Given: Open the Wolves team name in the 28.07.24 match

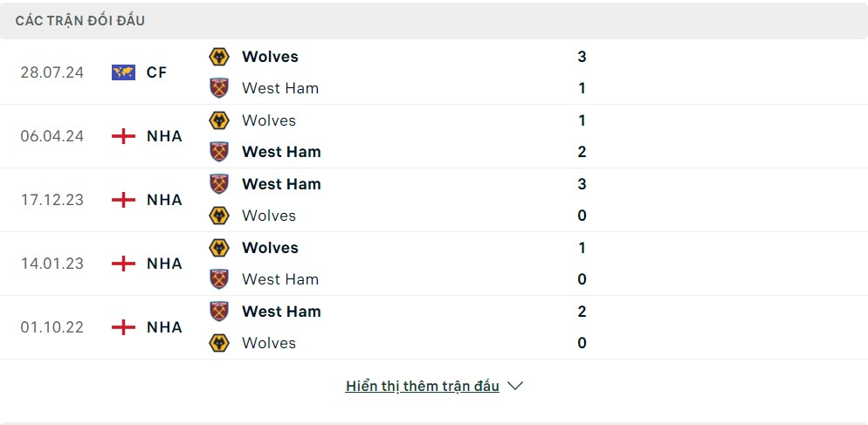Looking at the screenshot, I should click(x=270, y=57).
